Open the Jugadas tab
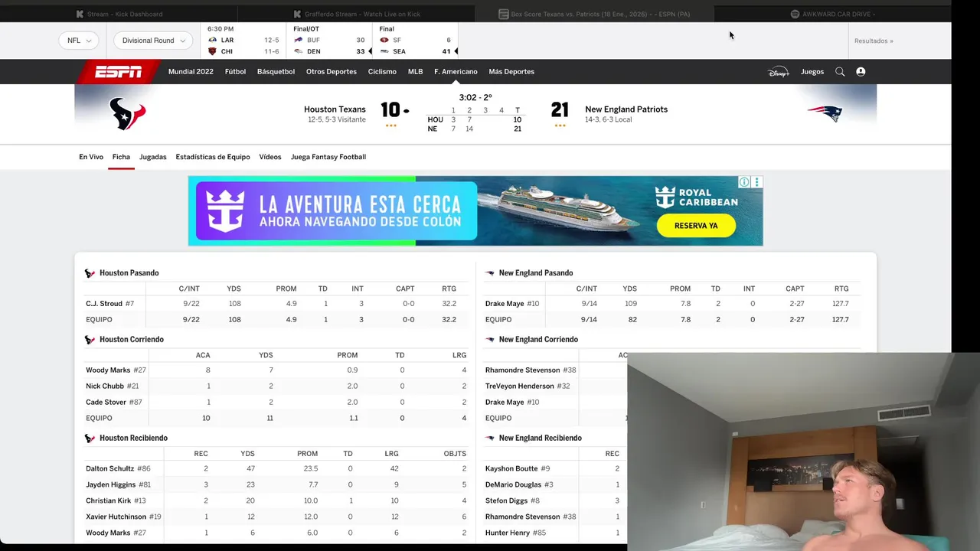Screen dimensions: 980x551 click(x=152, y=157)
